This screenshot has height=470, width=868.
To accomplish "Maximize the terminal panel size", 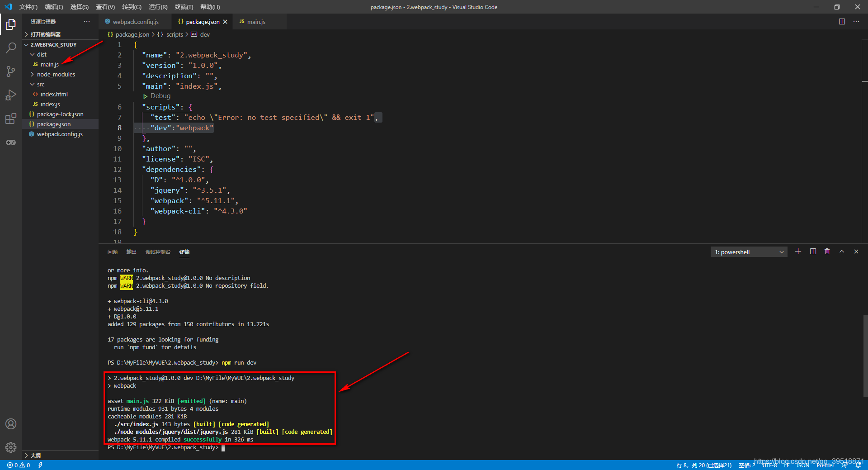I will [842, 252].
